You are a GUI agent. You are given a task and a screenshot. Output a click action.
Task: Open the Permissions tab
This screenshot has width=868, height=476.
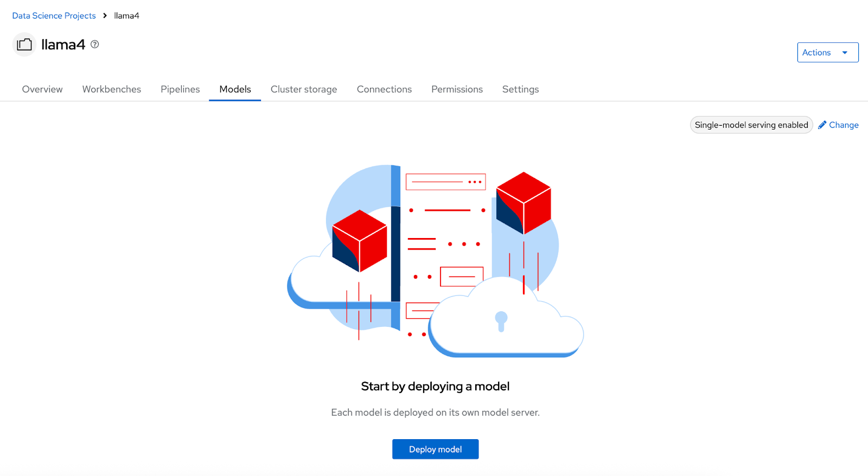click(x=457, y=89)
